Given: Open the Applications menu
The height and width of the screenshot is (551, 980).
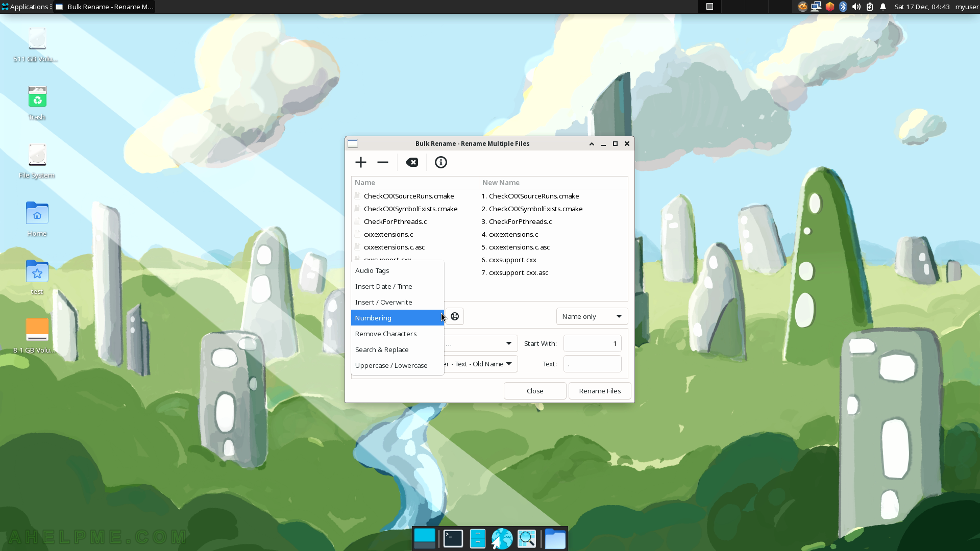Looking at the screenshot, I should click(x=26, y=7).
